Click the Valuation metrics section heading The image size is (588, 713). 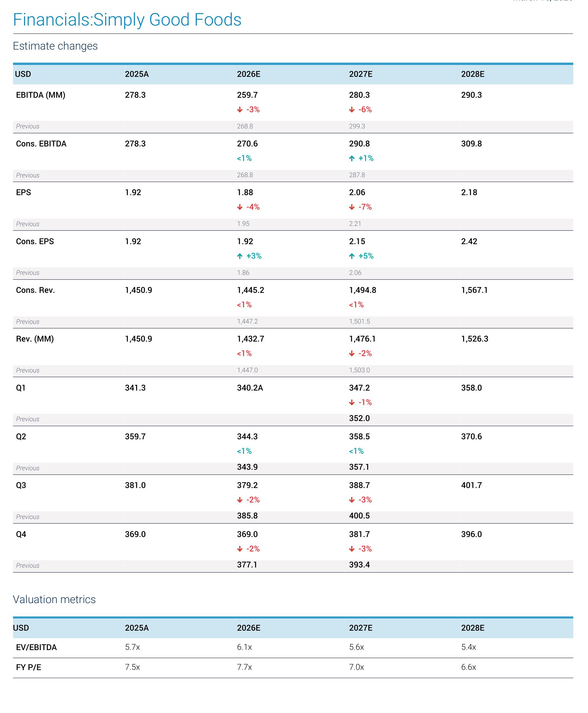(54, 599)
